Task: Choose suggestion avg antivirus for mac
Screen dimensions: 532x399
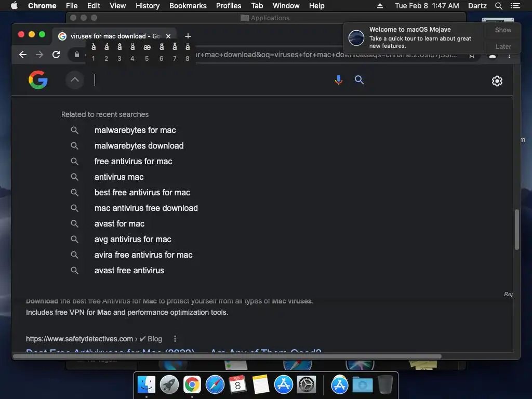Action: tap(132, 240)
